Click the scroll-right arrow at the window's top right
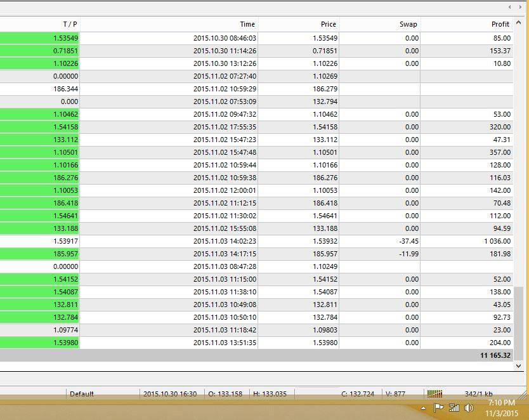The height and width of the screenshot is (420, 529). (520, 7)
